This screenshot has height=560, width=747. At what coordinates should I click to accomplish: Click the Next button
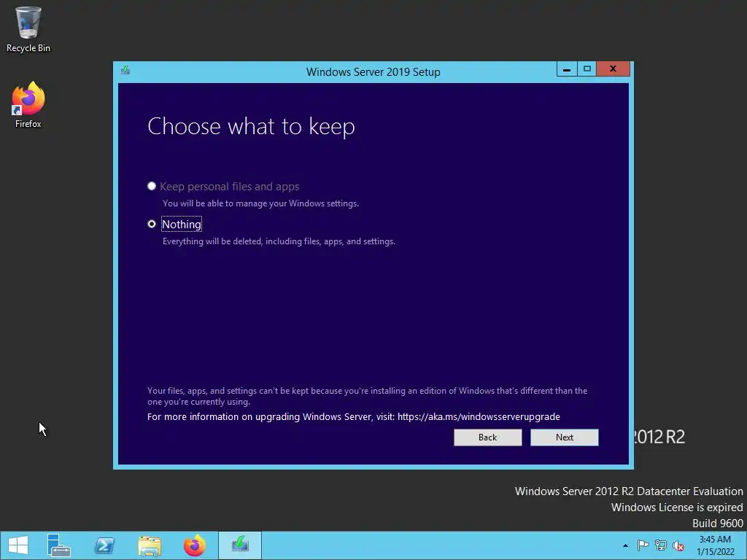[x=565, y=437]
